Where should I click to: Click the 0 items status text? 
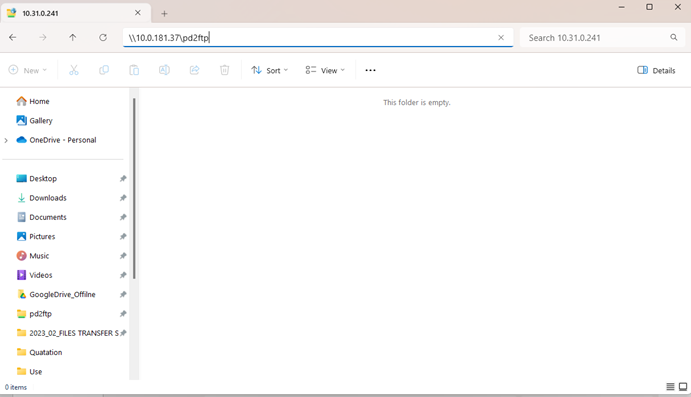pos(16,387)
